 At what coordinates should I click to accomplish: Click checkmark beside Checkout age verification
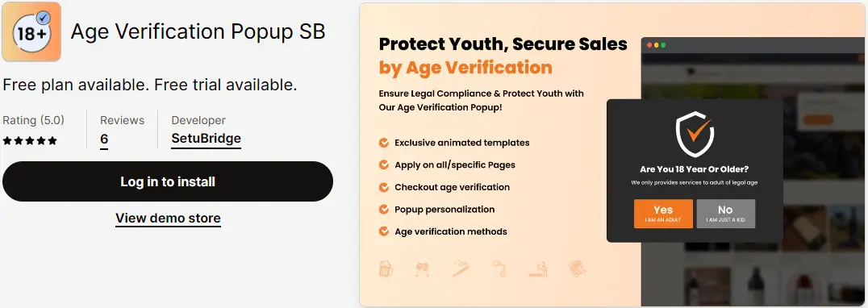click(384, 187)
